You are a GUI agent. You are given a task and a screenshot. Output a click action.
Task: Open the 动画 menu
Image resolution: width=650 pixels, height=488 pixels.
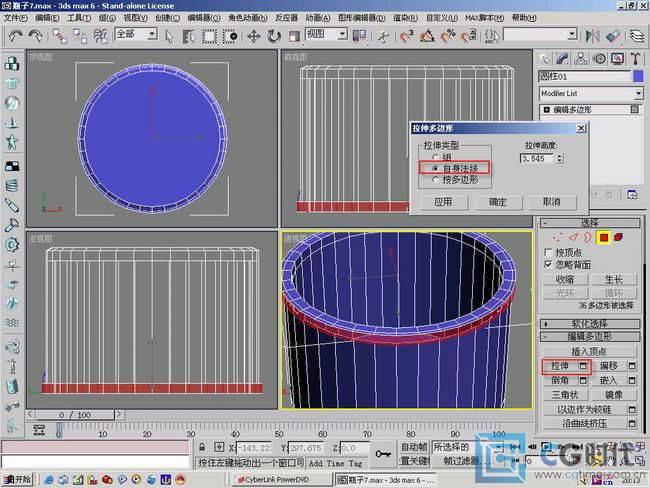318,18
